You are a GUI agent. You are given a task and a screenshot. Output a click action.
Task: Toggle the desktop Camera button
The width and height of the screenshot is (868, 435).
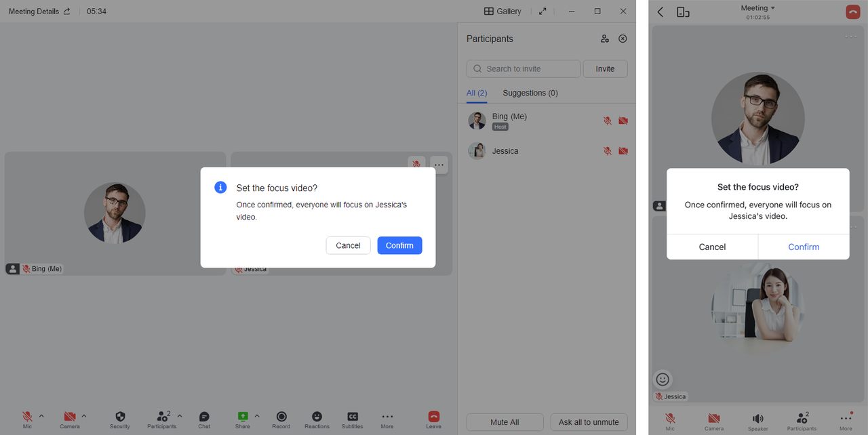pos(69,417)
